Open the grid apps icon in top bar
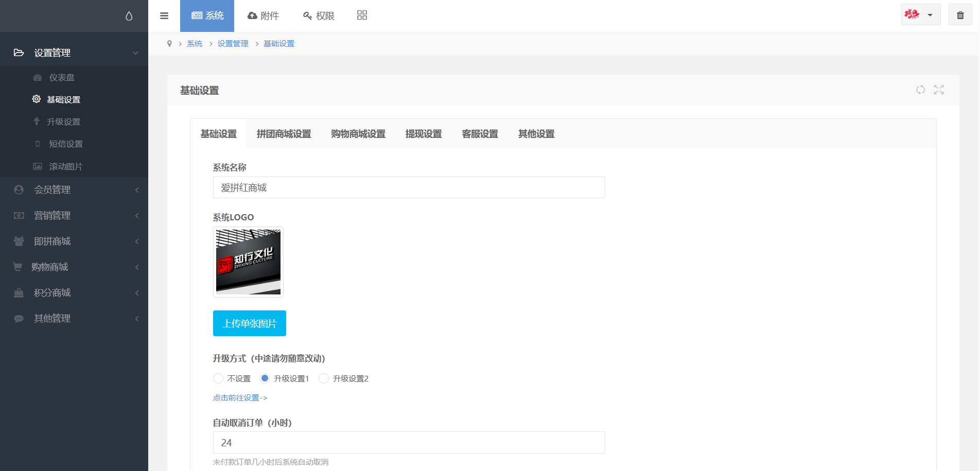This screenshot has height=471, width=980. [x=362, y=15]
